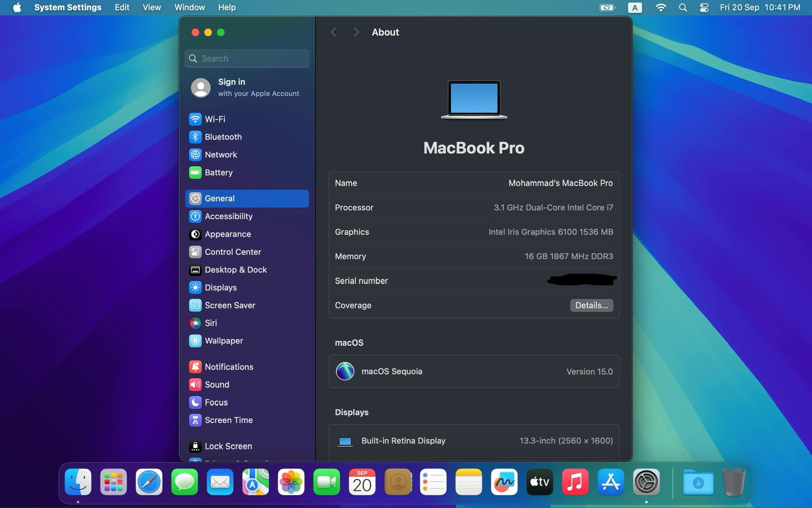
Task: Open Appearance settings
Action: (247, 234)
